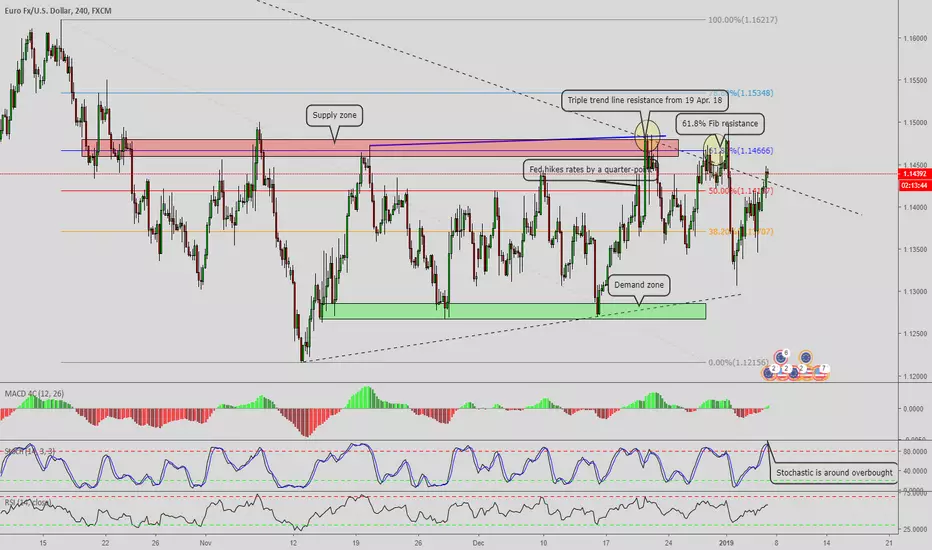The width and height of the screenshot is (932, 550).
Task: Click the red supply zone rectangle
Action: (380, 148)
